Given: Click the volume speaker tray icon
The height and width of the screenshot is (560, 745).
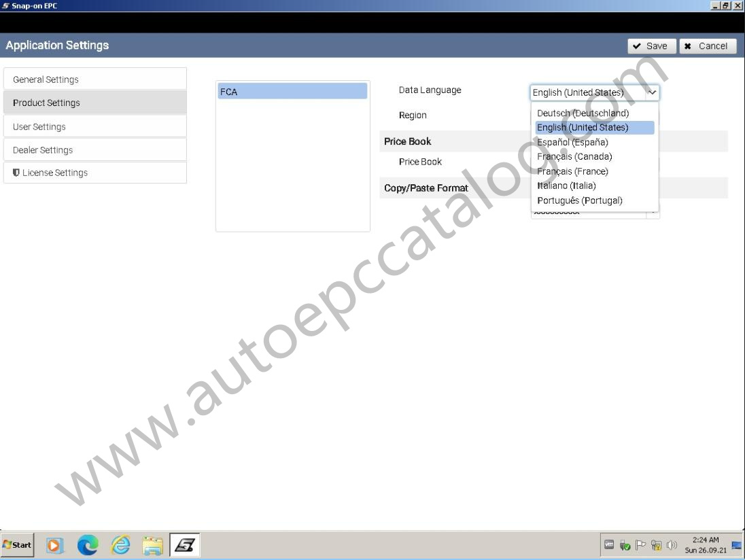Looking at the screenshot, I should click(x=672, y=545).
